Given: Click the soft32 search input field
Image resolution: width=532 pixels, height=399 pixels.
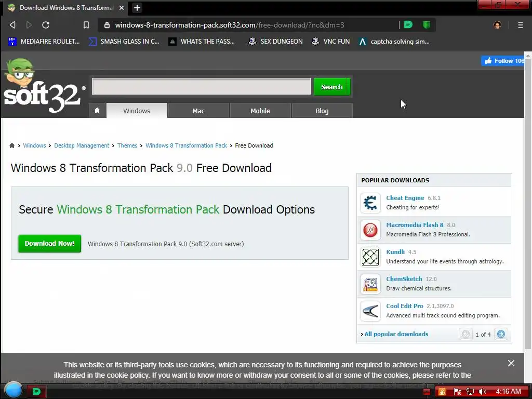Looking at the screenshot, I should (x=201, y=87).
